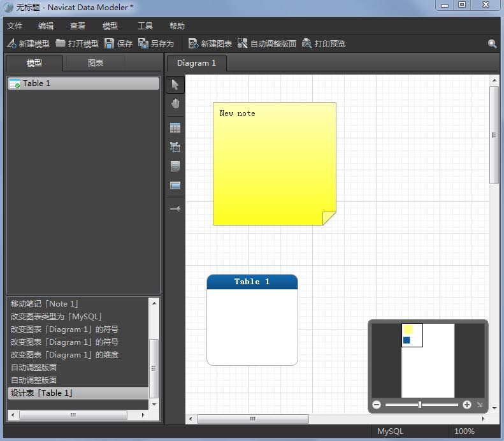
Task: Zoom in with the navigator plus button
Action: point(467,405)
